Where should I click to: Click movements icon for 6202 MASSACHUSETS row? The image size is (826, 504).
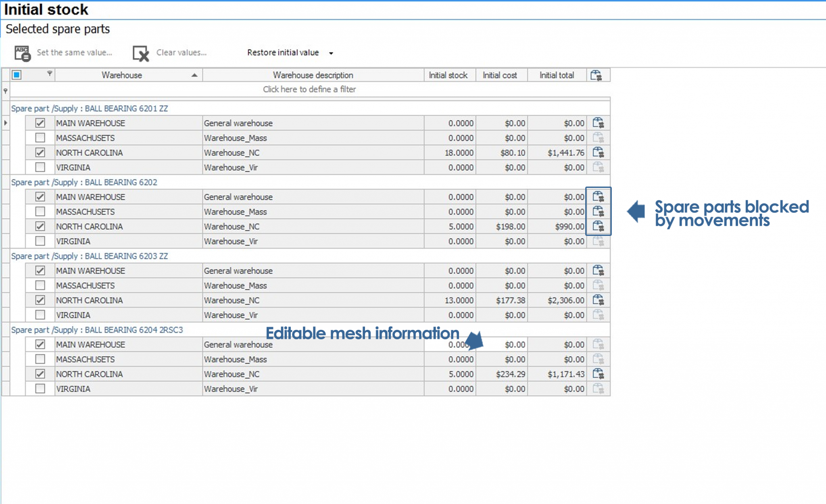pyautogui.click(x=598, y=211)
